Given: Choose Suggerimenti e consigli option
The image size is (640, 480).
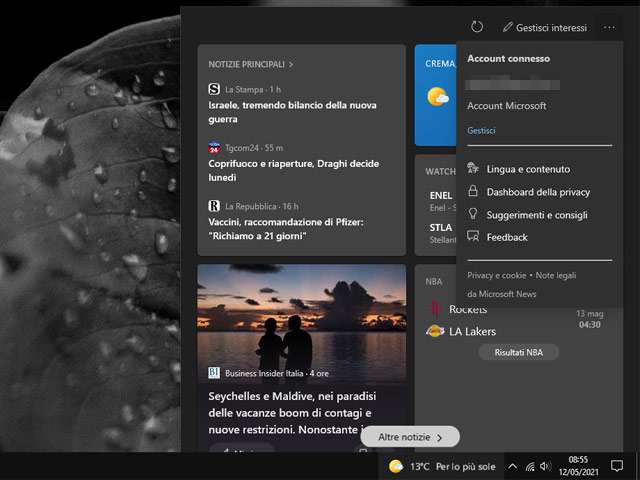Looking at the screenshot, I should [x=537, y=215].
